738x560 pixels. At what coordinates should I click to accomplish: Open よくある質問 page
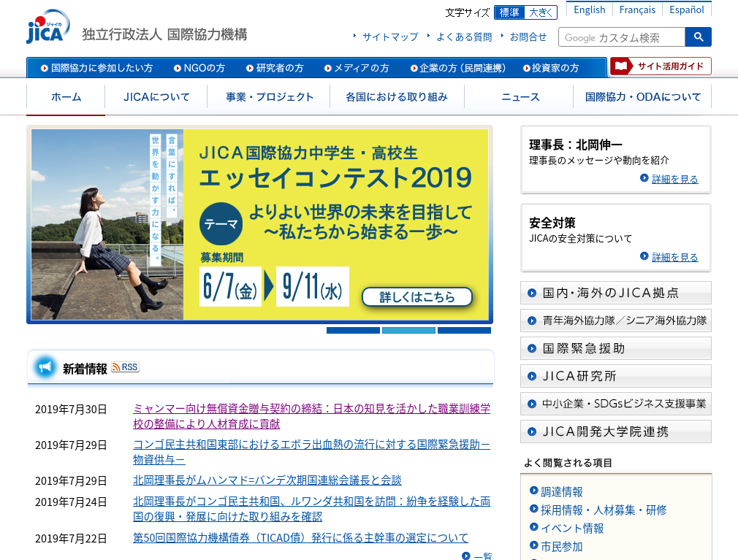pos(464,37)
